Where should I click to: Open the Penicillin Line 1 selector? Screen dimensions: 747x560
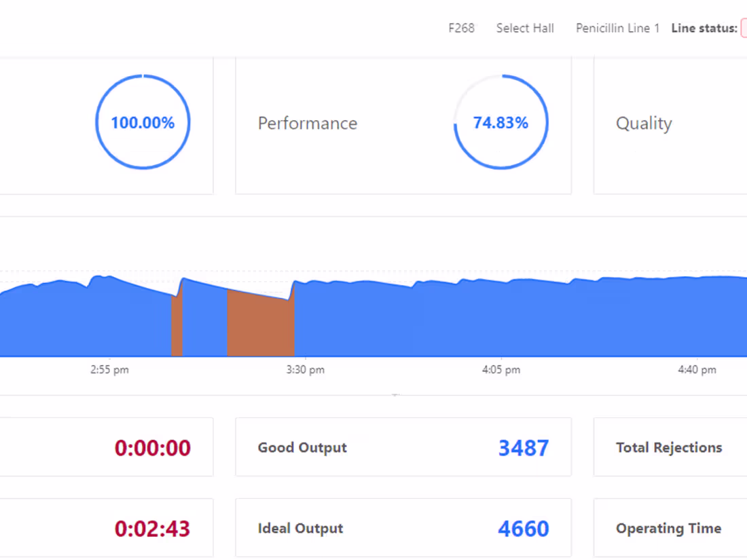click(617, 28)
